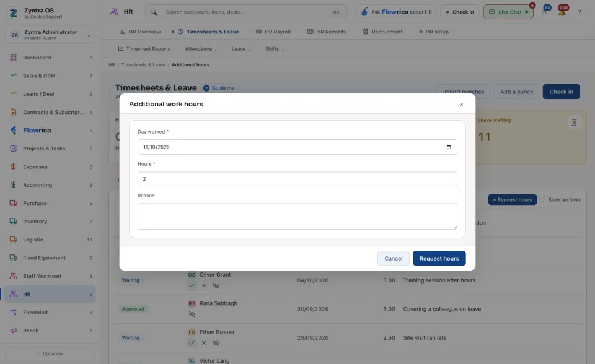Open the Zyntra Administrator account dropdown

(x=50, y=35)
